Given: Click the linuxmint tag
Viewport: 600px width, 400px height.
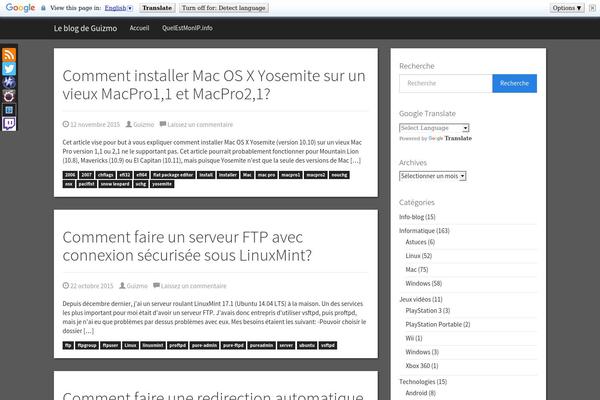Looking at the screenshot, I should 153,345.
